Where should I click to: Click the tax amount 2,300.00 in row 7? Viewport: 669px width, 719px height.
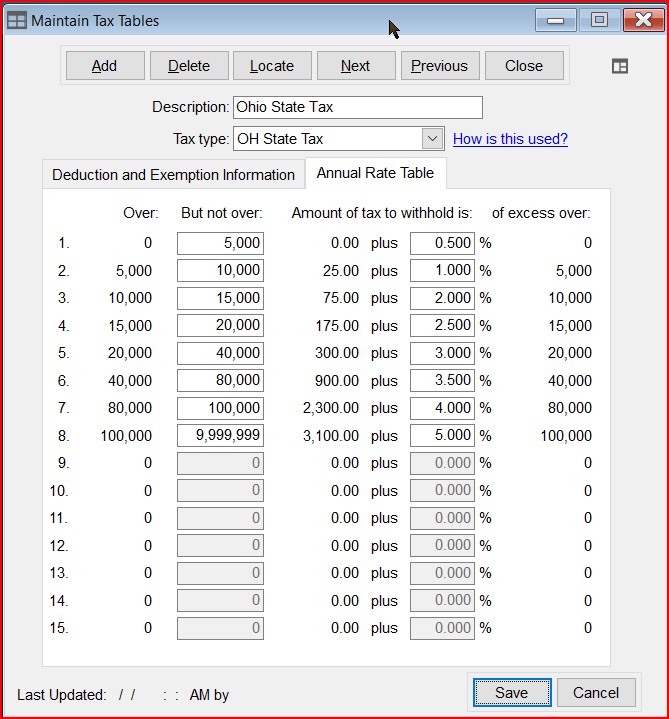click(331, 408)
